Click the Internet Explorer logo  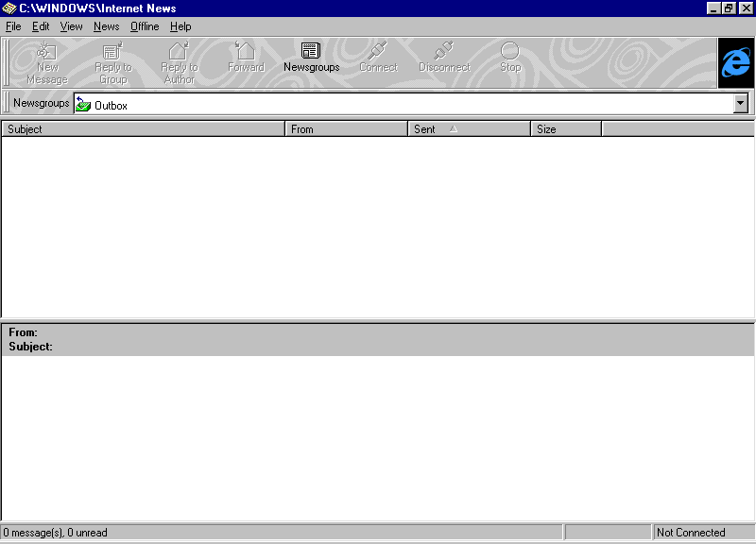pos(736,62)
